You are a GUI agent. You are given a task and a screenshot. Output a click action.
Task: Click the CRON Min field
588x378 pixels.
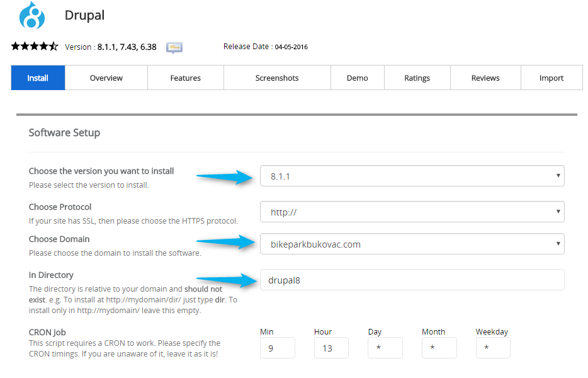click(x=278, y=348)
